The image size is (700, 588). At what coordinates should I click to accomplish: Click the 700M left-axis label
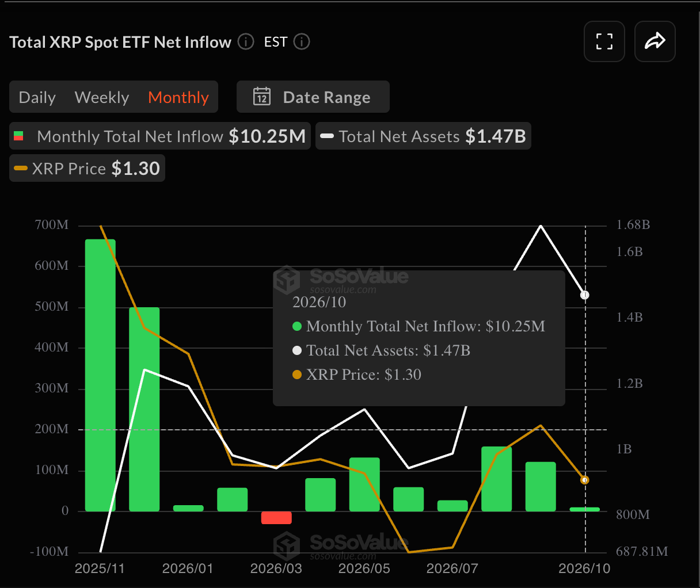pos(52,225)
